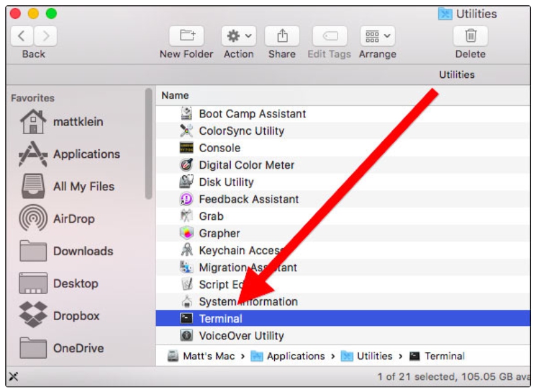Select VoiceOver Utility in list
The height and width of the screenshot is (392, 533).
click(x=241, y=336)
